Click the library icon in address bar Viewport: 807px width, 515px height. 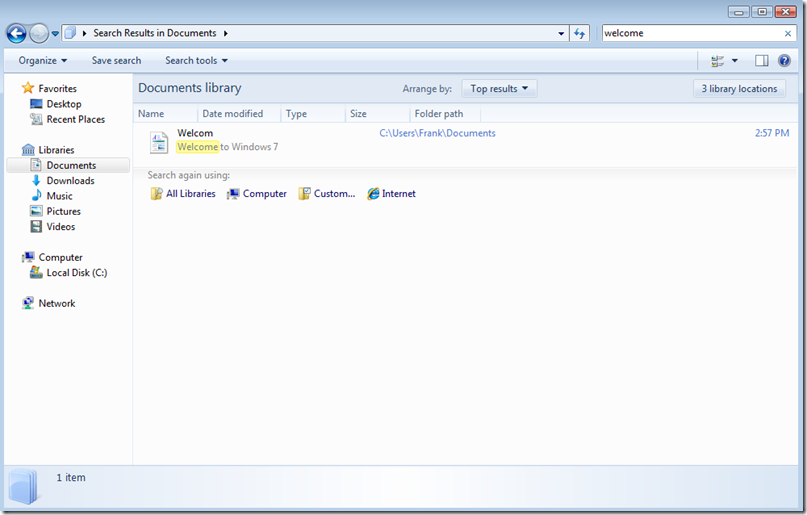(71, 33)
